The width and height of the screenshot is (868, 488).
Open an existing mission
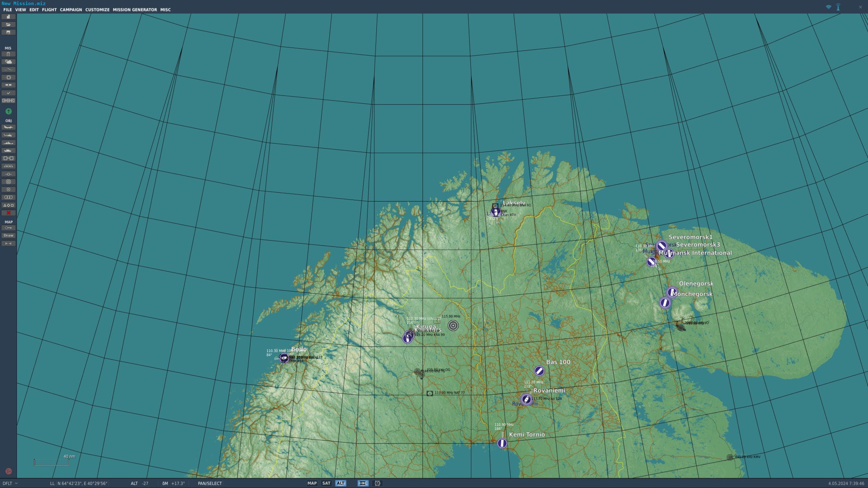tap(8, 24)
